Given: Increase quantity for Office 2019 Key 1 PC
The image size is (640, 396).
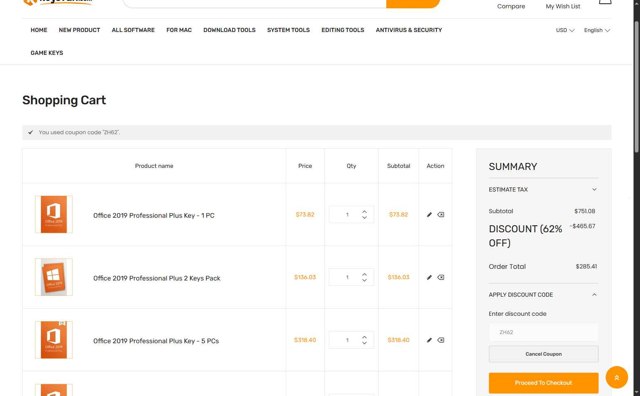Looking at the screenshot, I should tap(364, 211).
